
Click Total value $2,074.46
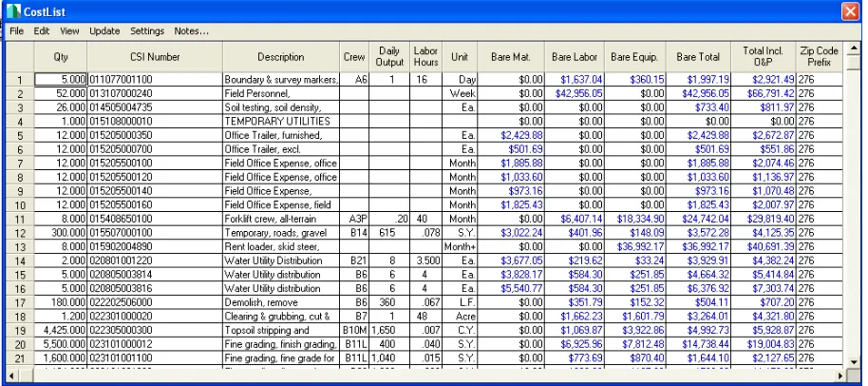click(x=764, y=163)
